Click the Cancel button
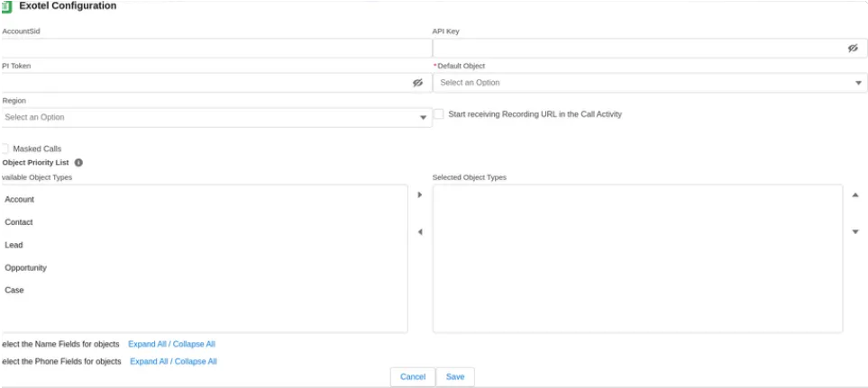The height and width of the screenshot is (388, 868). [x=413, y=377]
